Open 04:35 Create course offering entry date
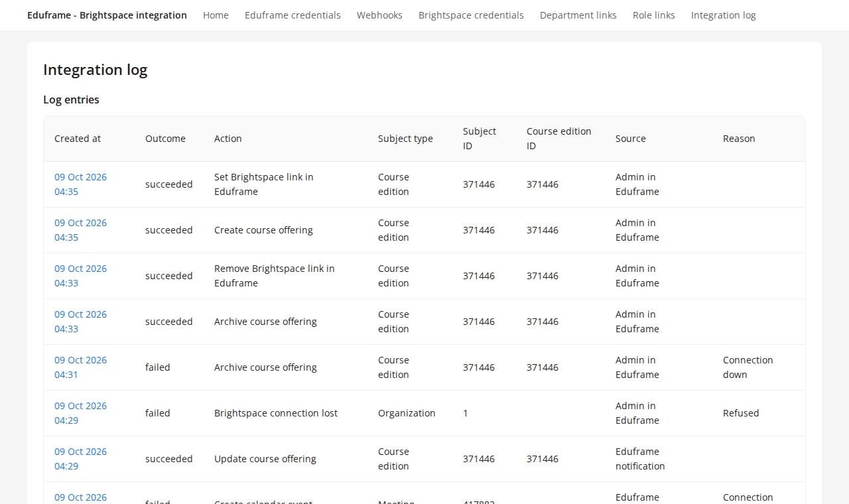This screenshot has height=504, width=849. 80,230
